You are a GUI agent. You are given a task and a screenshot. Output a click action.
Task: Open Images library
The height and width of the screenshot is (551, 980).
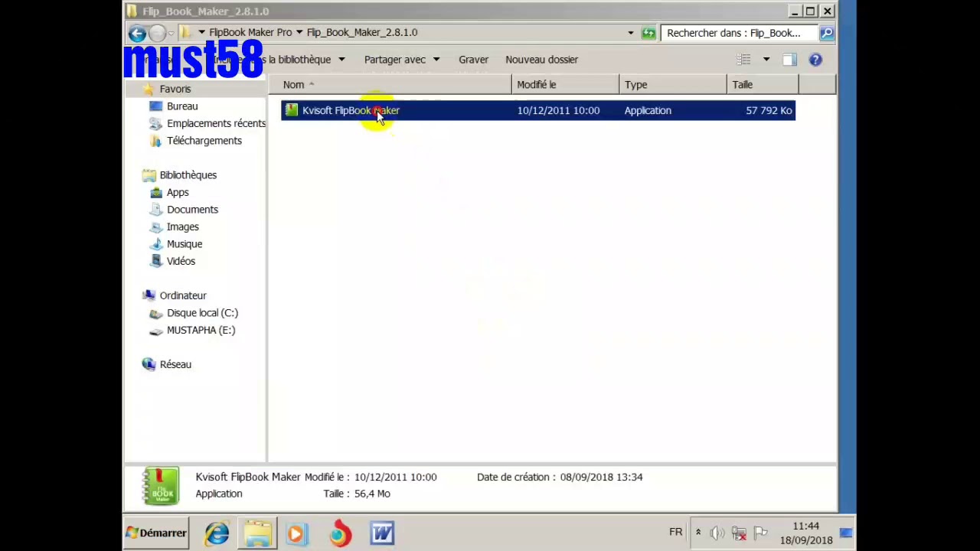click(182, 227)
